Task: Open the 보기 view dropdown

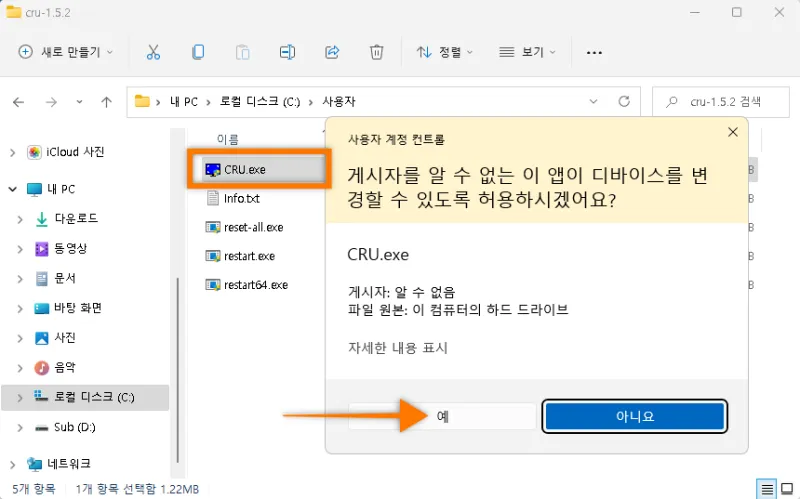Action: (527, 52)
